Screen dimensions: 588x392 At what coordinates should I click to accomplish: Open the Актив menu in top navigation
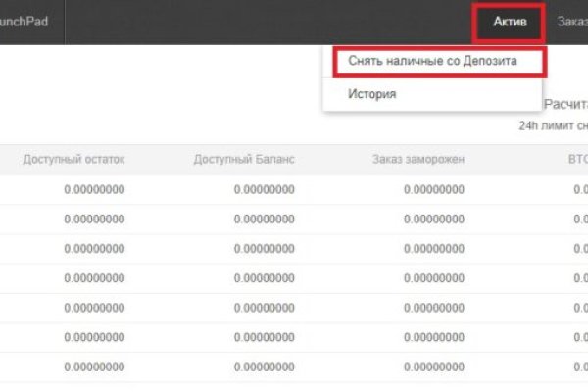pyautogui.click(x=509, y=22)
